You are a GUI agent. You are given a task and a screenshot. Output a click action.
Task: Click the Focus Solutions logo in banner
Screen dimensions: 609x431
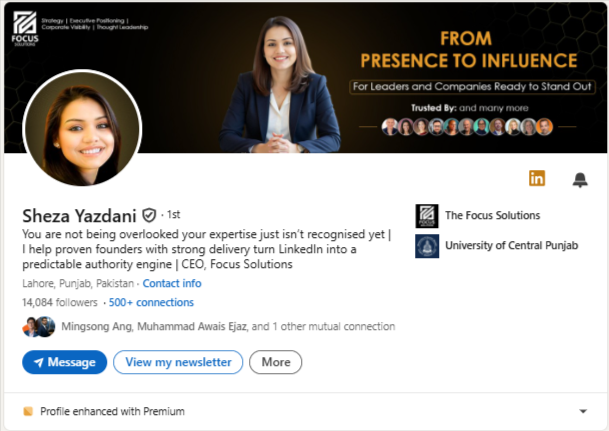point(25,29)
